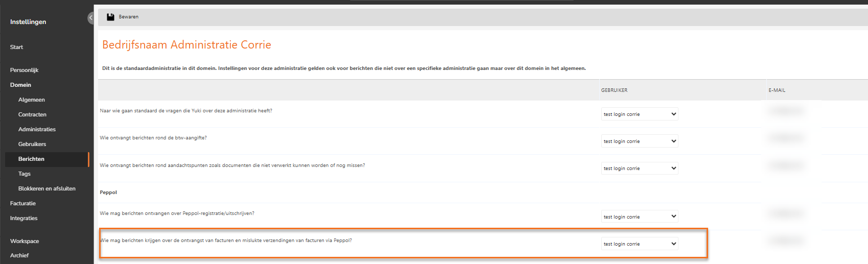Select the Domein menu item
Screen dimensions: 868x264
[20, 85]
